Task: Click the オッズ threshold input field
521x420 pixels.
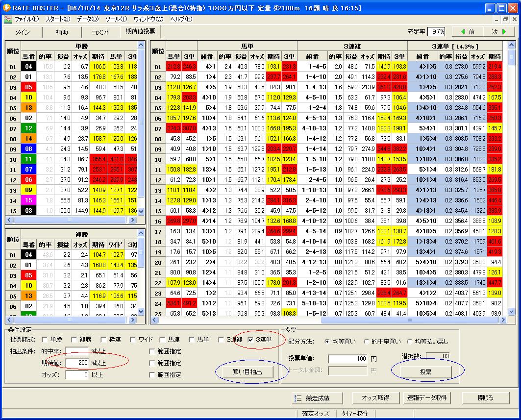Action: click(77, 375)
